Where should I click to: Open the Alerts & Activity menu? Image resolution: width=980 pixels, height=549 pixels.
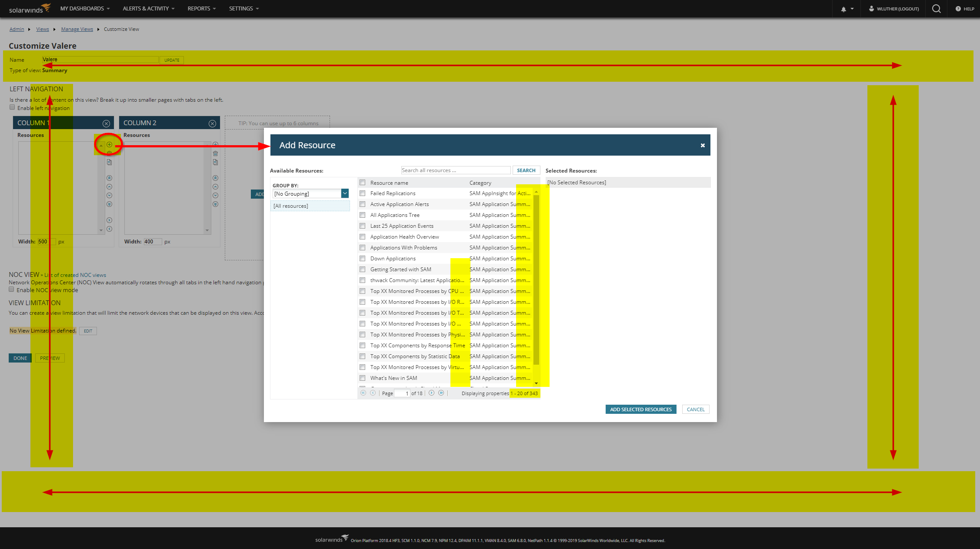(x=148, y=9)
